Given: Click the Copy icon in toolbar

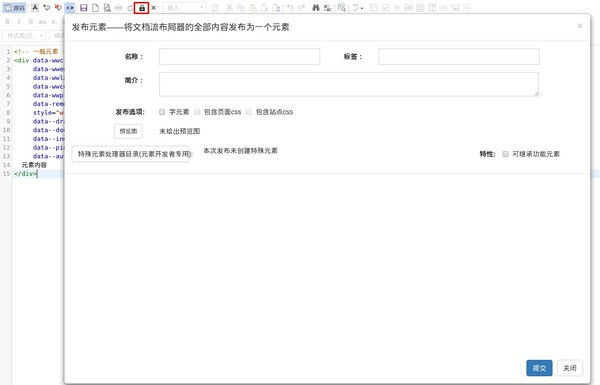Looking at the screenshot, I should [x=241, y=8].
